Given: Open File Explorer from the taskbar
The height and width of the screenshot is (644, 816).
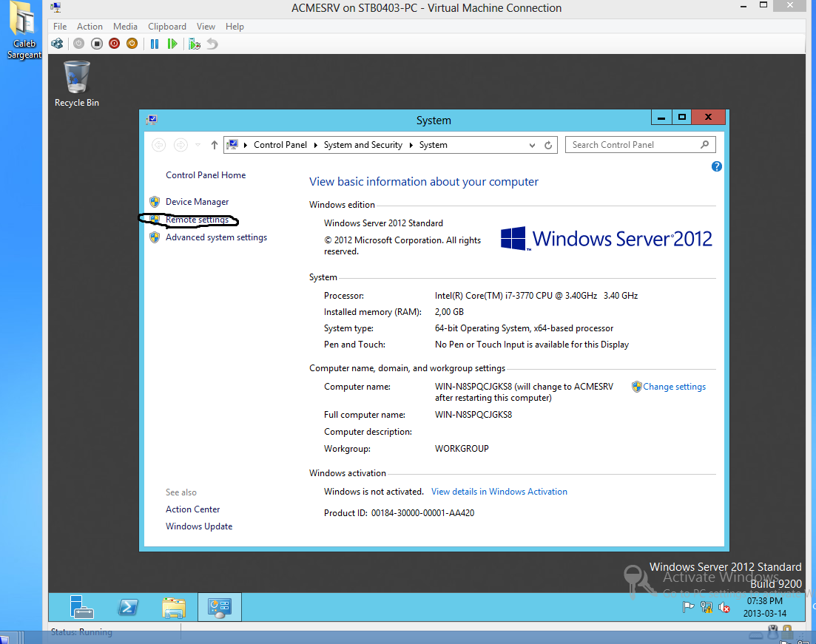Looking at the screenshot, I should point(174,607).
